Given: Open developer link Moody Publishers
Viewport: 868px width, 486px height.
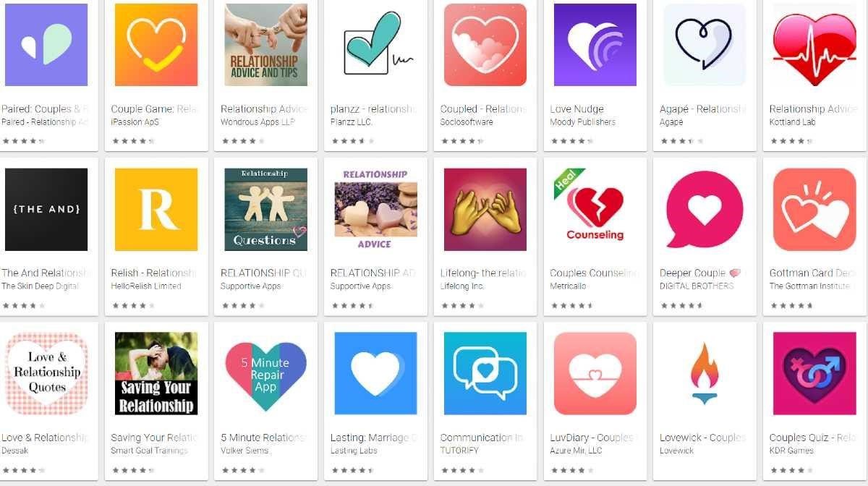Looking at the screenshot, I should [583, 122].
